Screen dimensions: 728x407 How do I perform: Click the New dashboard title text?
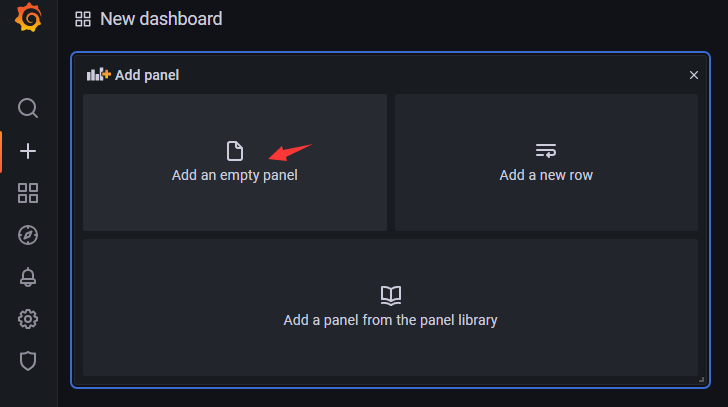[161, 19]
